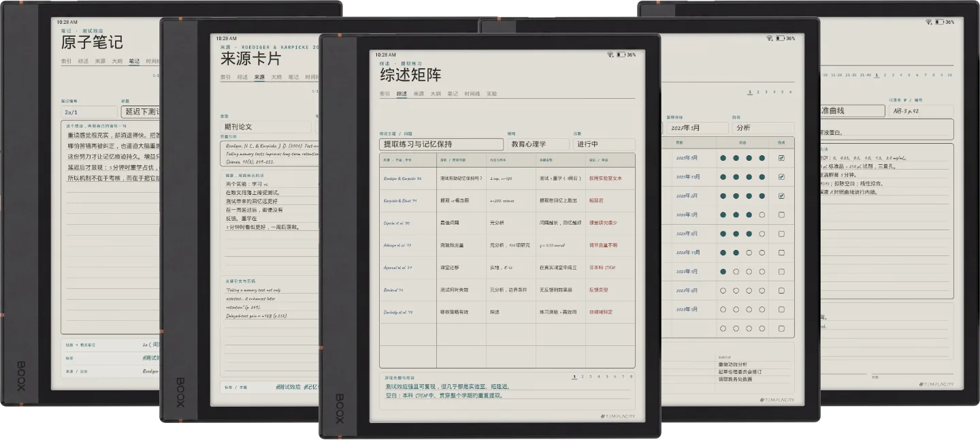Screen dimensions: 980x440
Task: Tap the 进行中 status field
Action: (x=604, y=144)
